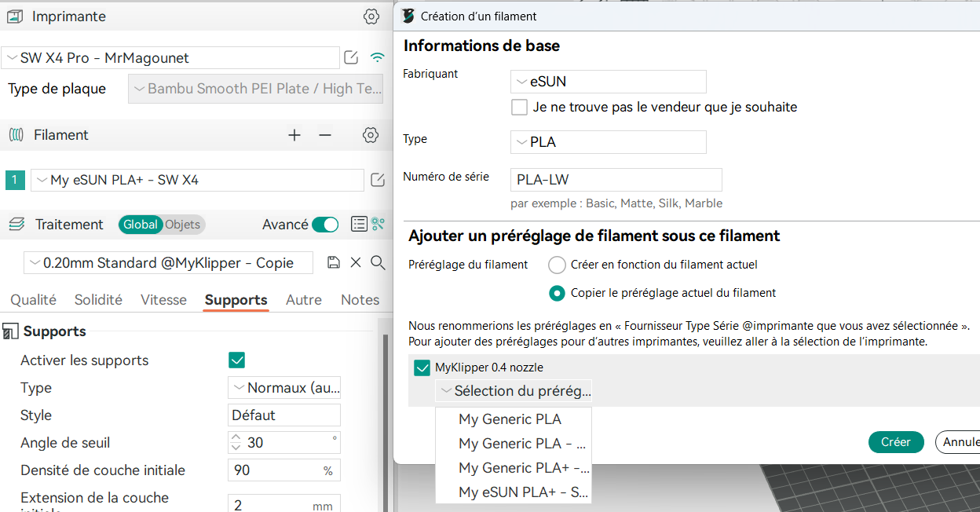Select "Créer en fonction du filament actuel"
This screenshot has width=980, height=512.
point(557,265)
